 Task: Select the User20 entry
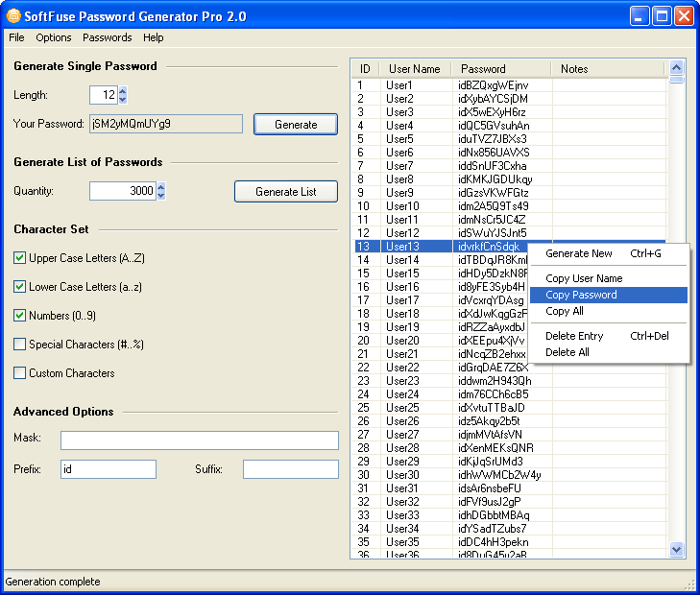tap(440, 341)
